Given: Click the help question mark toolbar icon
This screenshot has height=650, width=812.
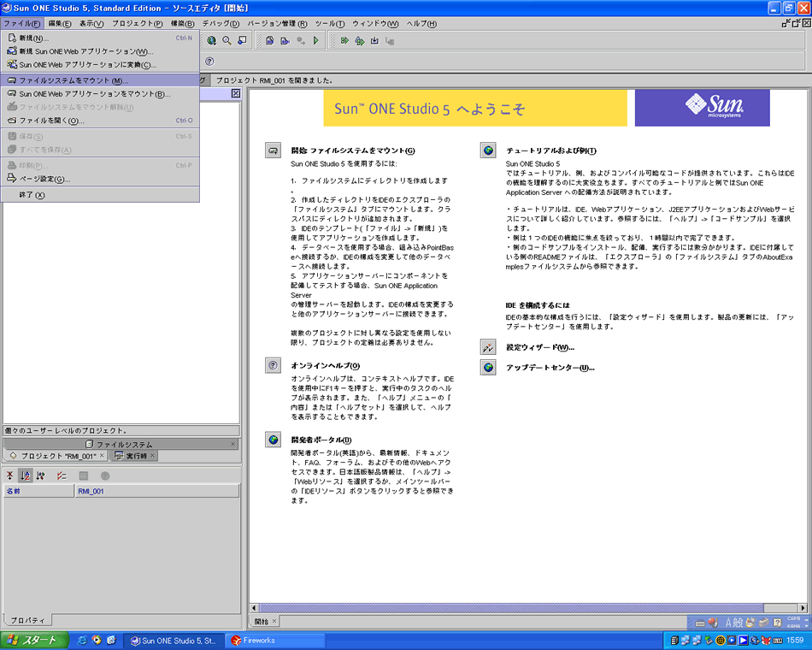Looking at the screenshot, I should tap(209, 62).
